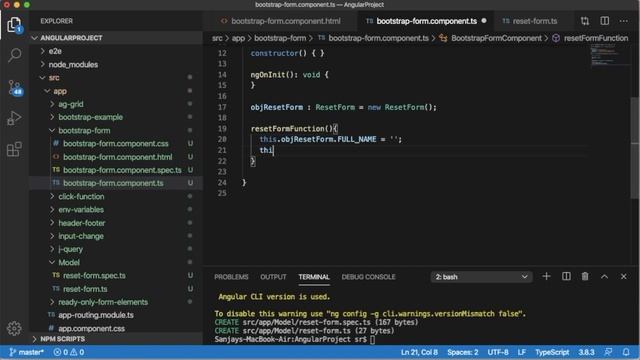Viewport: 640px width, 360px height.
Task: Open the Source Control view
Action: coord(15,87)
